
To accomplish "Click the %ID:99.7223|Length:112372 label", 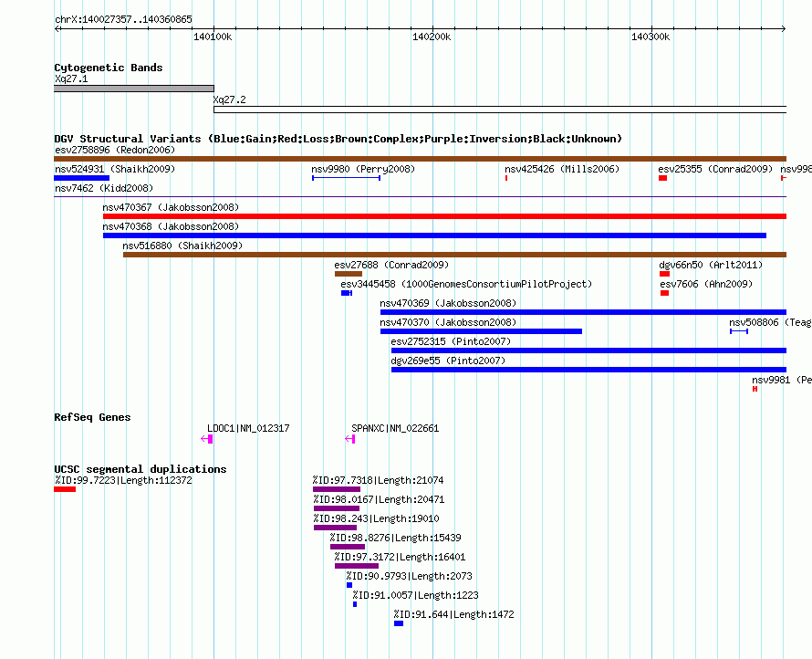I will click(x=123, y=481).
